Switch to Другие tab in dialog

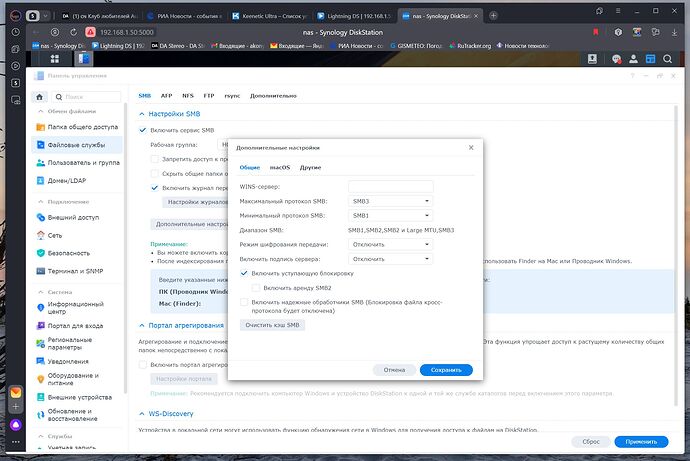point(310,168)
